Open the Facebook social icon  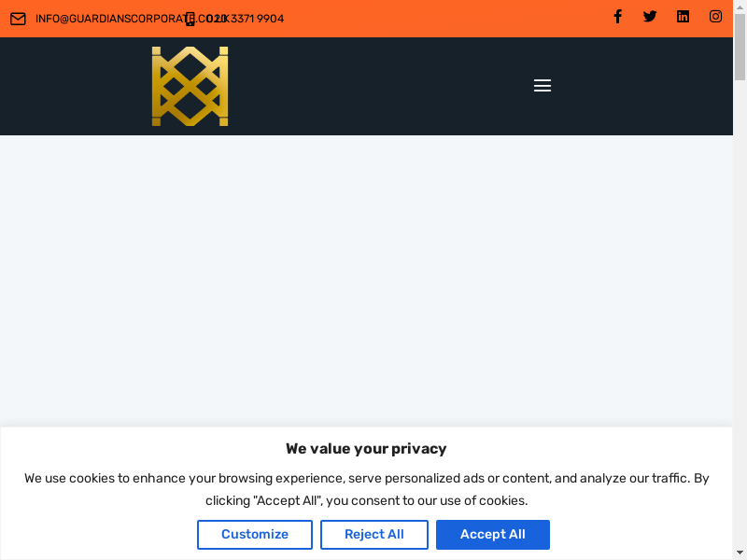coord(617,16)
